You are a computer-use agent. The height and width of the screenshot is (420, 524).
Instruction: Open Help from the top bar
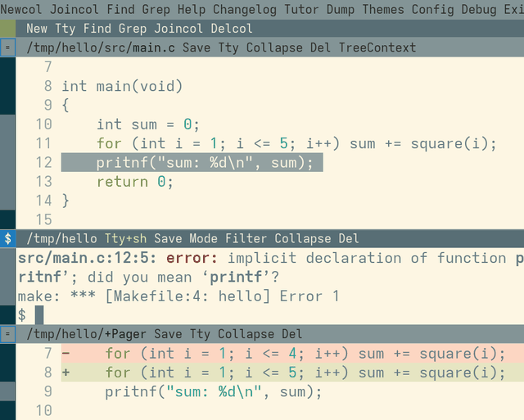pyautogui.click(x=192, y=9)
